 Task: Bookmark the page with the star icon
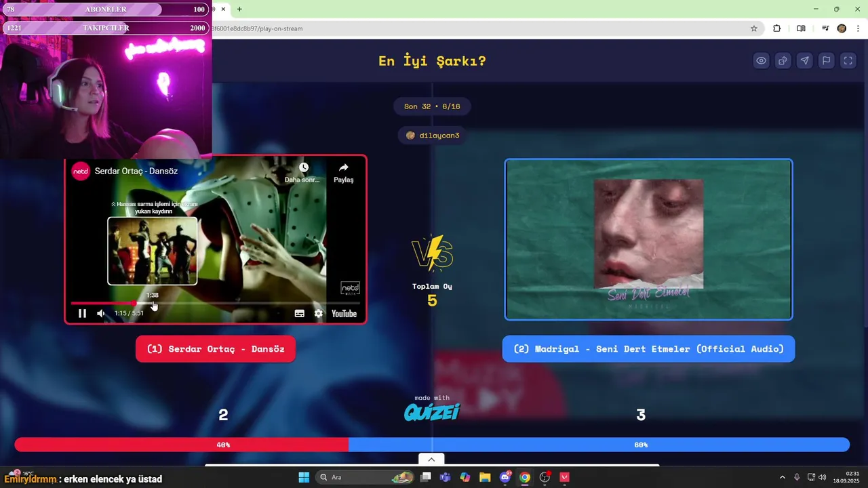(754, 28)
